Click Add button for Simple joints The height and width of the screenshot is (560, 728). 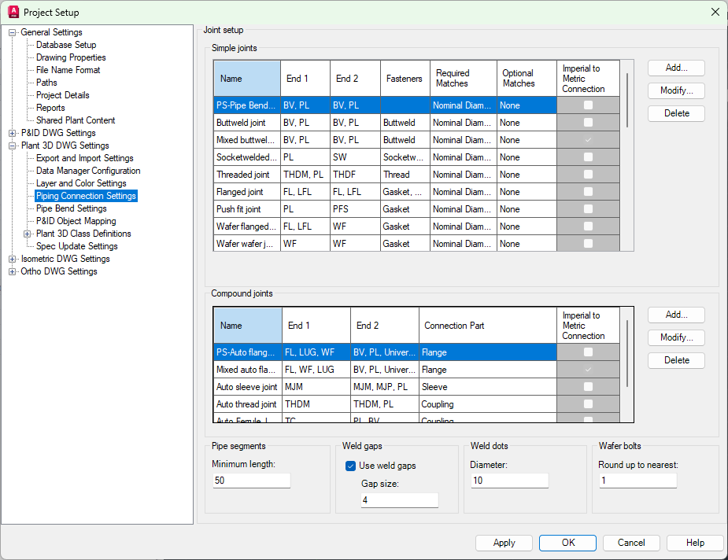(676, 68)
